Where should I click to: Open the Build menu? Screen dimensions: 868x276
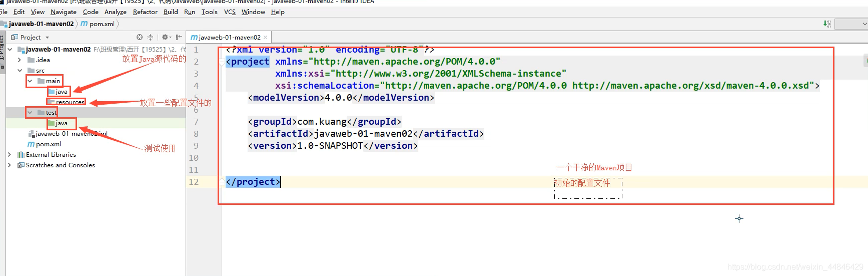[171, 12]
